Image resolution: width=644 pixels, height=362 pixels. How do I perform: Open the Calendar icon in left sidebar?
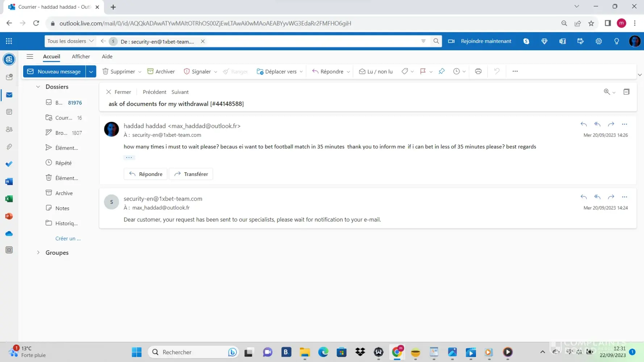(9, 112)
